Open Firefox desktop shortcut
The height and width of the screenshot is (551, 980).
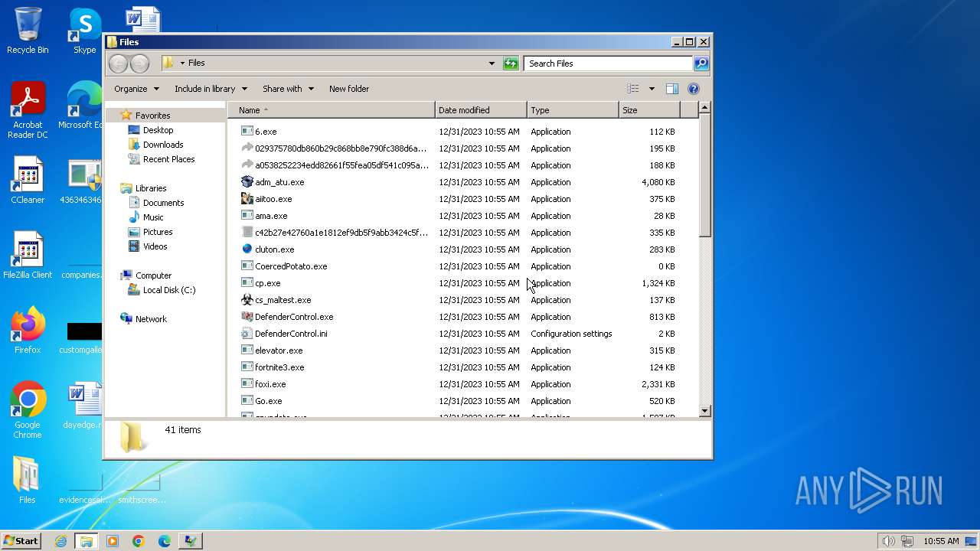[28, 331]
